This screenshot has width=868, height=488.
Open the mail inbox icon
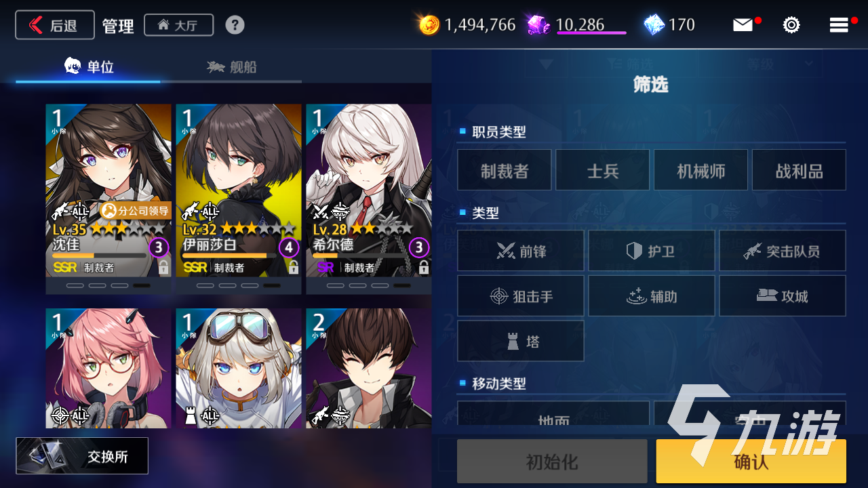743,25
